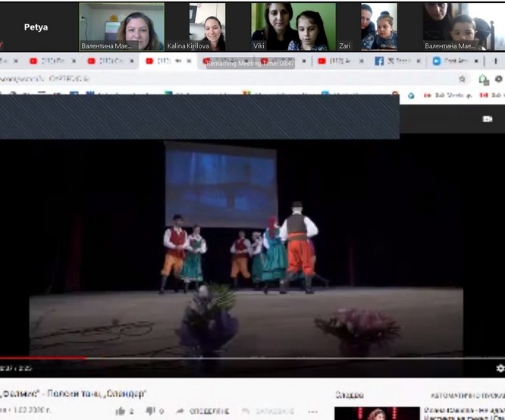Click the browser extension icon beside the star
The image size is (505, 420).
483,79
